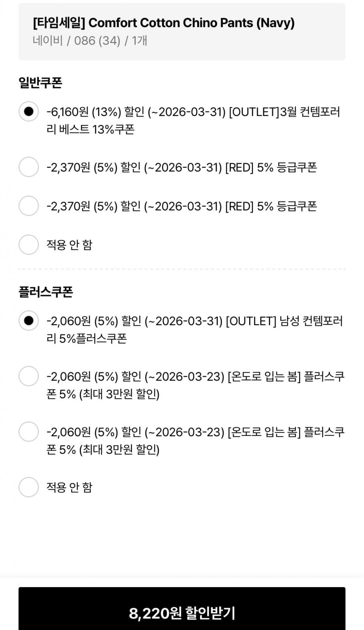Pick the second 온도로 입는 봄 플러스쿠폰 radio
The image size is (364, 630).
pyautogui.click(x=29, y=431)
